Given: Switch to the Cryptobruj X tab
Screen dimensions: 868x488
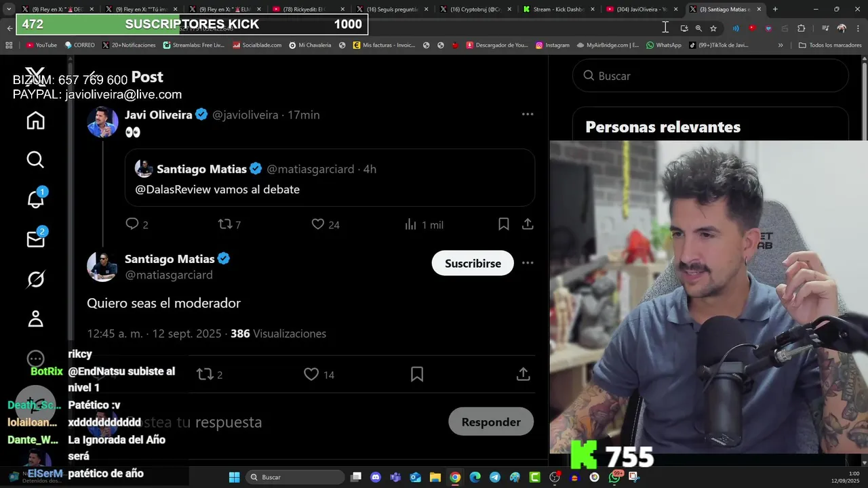Looking at the screenshot, I should click(x=475, y=9).
